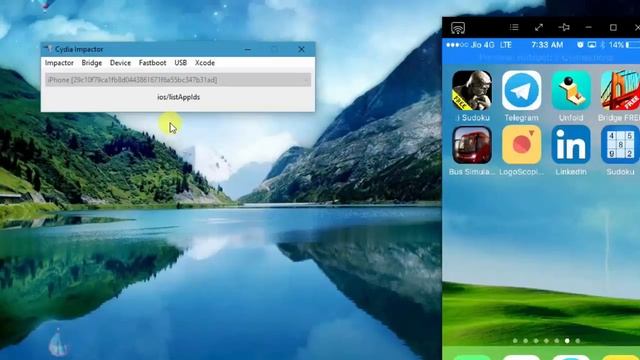640x360 pixels.
Task: Open the list menu icon in mirror toolbar
Action: click(x=514, y=27)
